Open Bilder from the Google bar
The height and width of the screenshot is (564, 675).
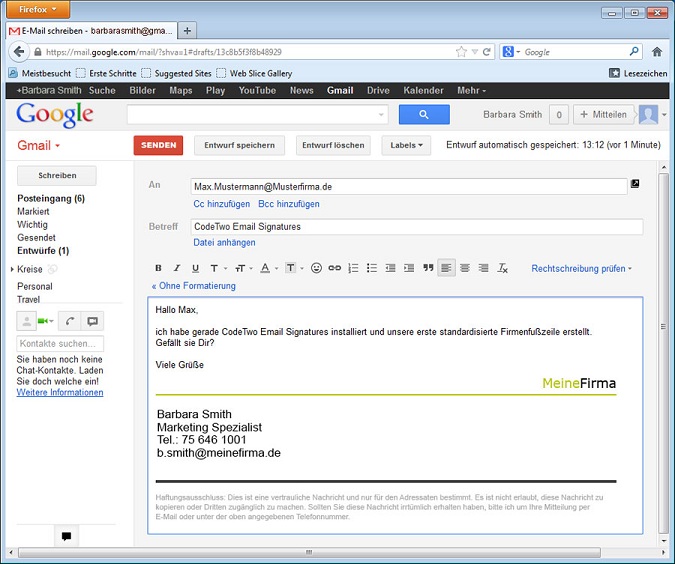[x=142, y=90]
